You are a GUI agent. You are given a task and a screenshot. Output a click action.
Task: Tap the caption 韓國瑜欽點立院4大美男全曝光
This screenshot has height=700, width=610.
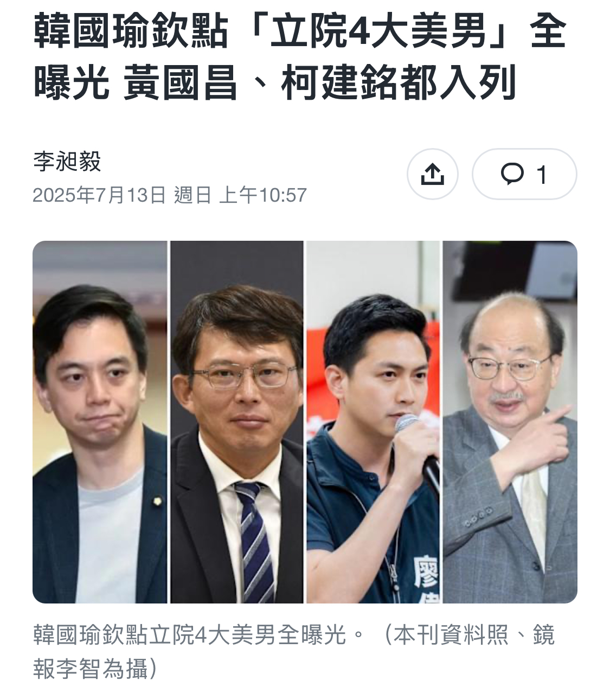tap(189, 635)
